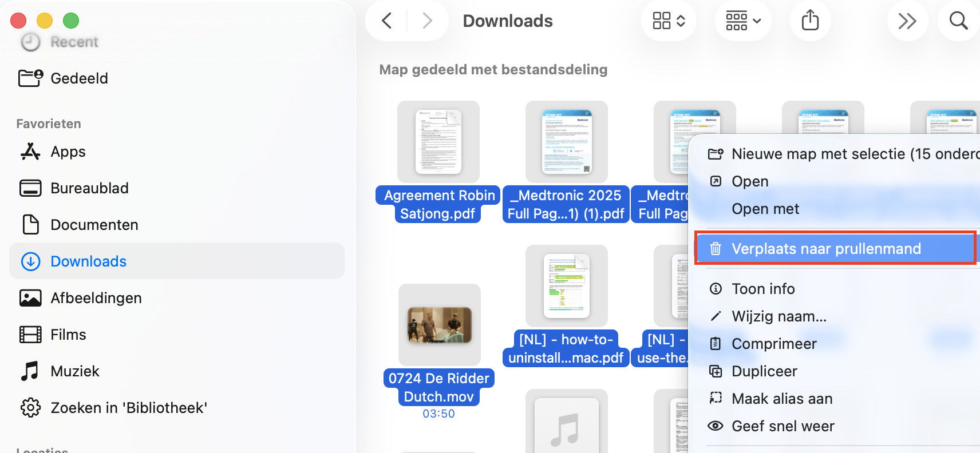Go forward with the right chevron

pyautogui.click(x=427, y=21)
